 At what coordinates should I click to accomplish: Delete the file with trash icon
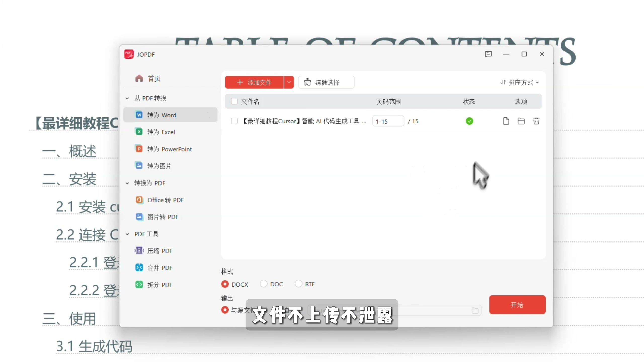click(x=536, y=121)
